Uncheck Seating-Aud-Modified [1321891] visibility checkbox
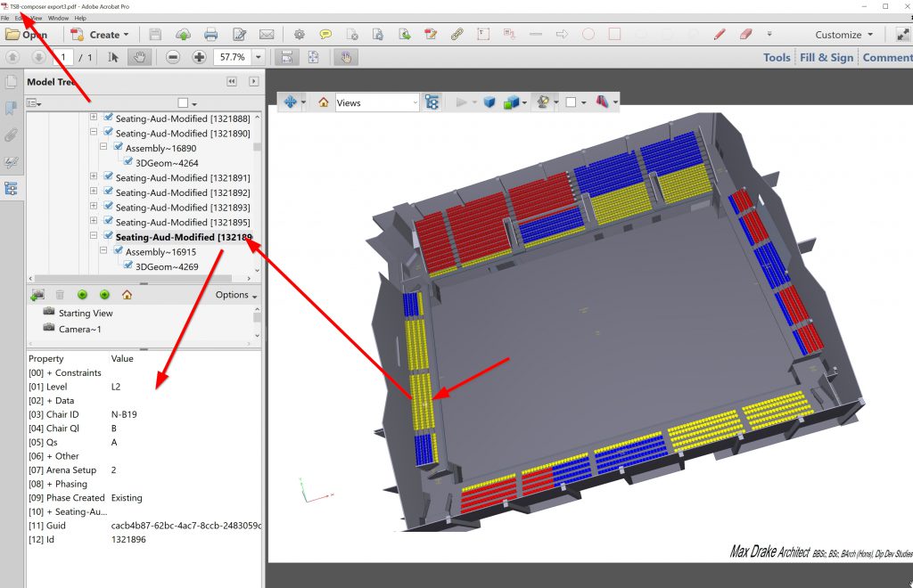Screen dimensions: 913x588 [108, 177]
